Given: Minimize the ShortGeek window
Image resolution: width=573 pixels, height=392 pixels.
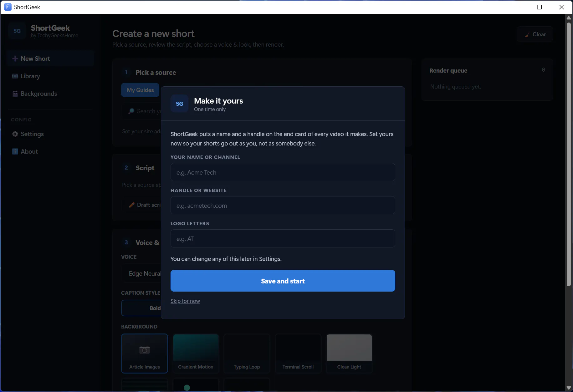Looking at the screenshot, I should [518, 7].
